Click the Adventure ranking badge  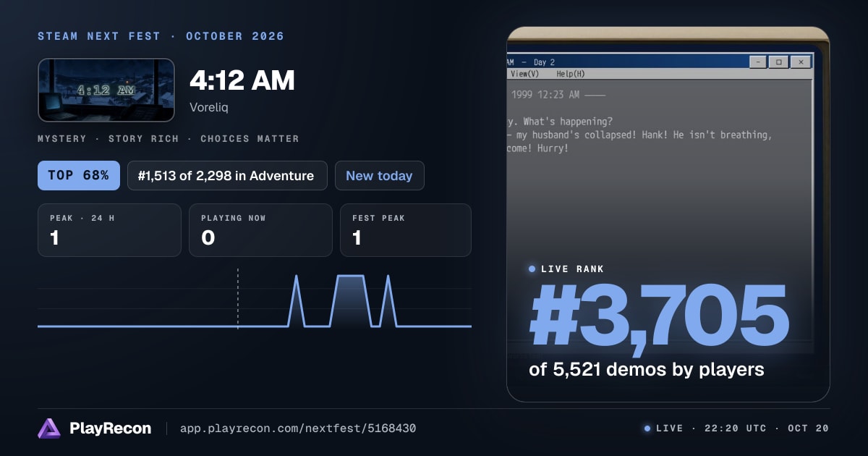227,175
